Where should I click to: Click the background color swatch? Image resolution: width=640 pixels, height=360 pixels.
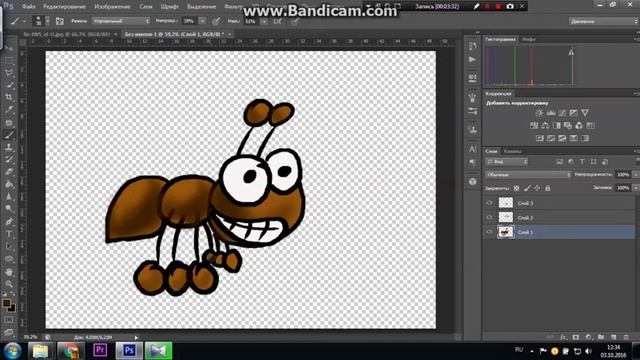point(12,308)
